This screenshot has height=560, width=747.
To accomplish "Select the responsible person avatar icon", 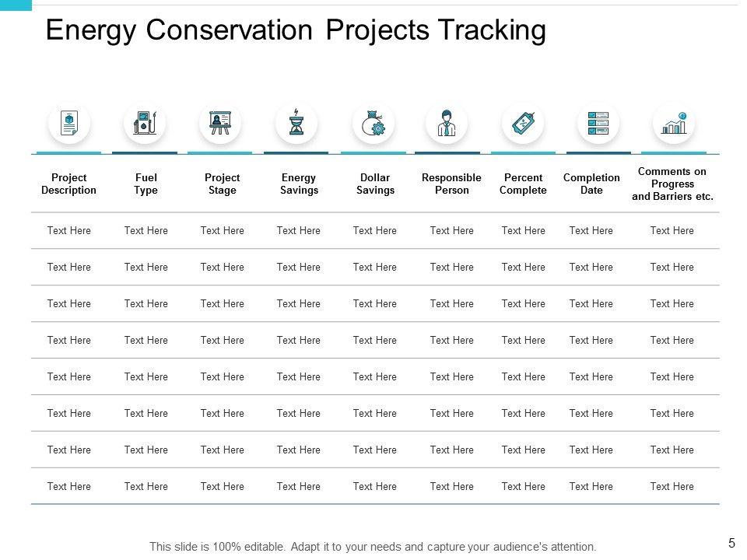I will (x=447, y=123).
